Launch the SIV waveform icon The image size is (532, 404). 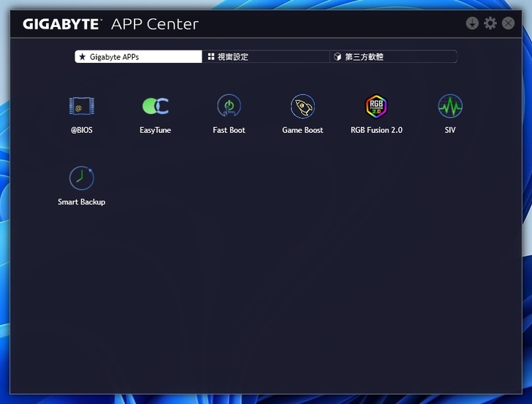coord(450,107)
